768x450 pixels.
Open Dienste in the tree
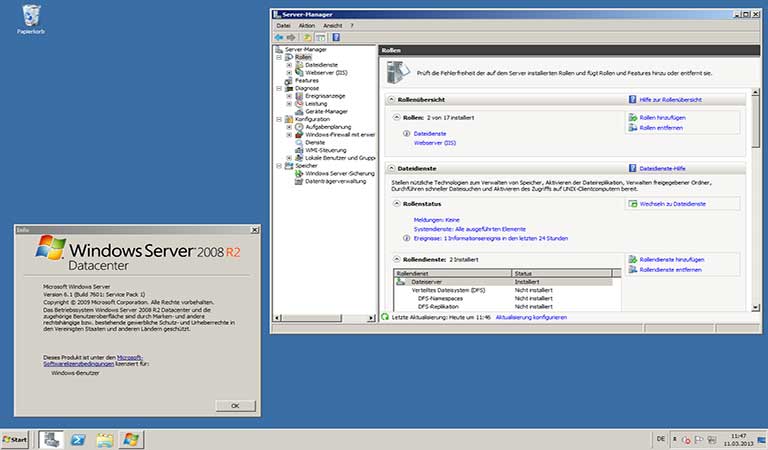click(315, 142)
